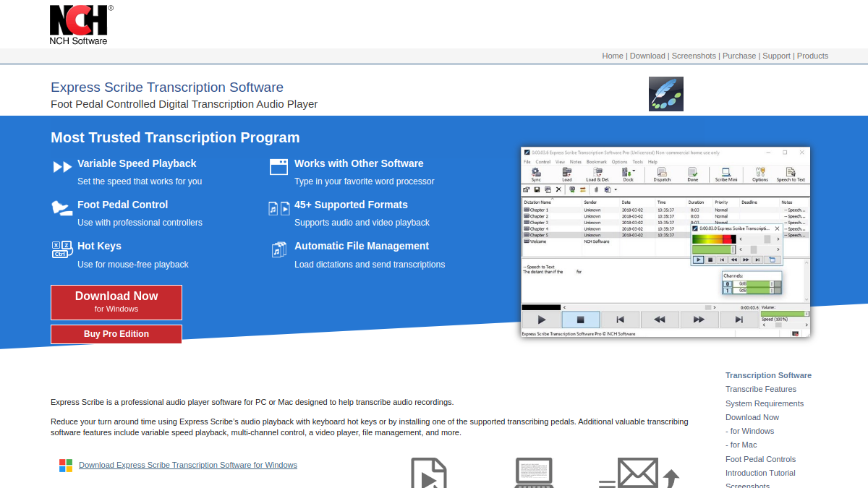Click the Hot Keys keyboard icon
The height and width of the screenshot is (488, 868).
pyautogui.click(x=62, y=249)
